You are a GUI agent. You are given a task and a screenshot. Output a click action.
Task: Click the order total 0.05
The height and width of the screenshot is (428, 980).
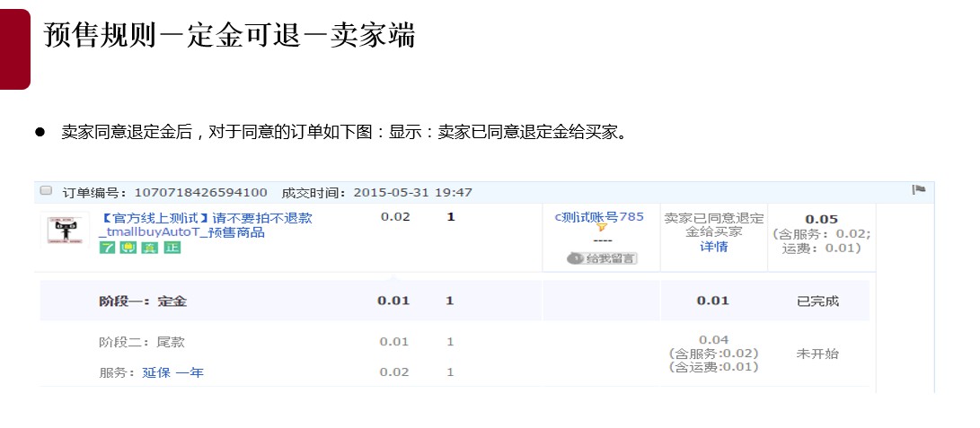click(x=821, y=219)
